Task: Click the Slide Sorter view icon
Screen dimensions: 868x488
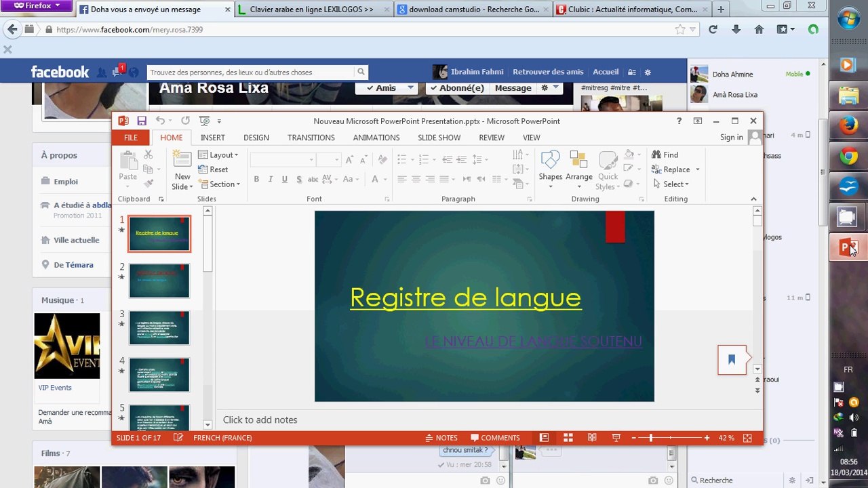Action: coord(568,438)
